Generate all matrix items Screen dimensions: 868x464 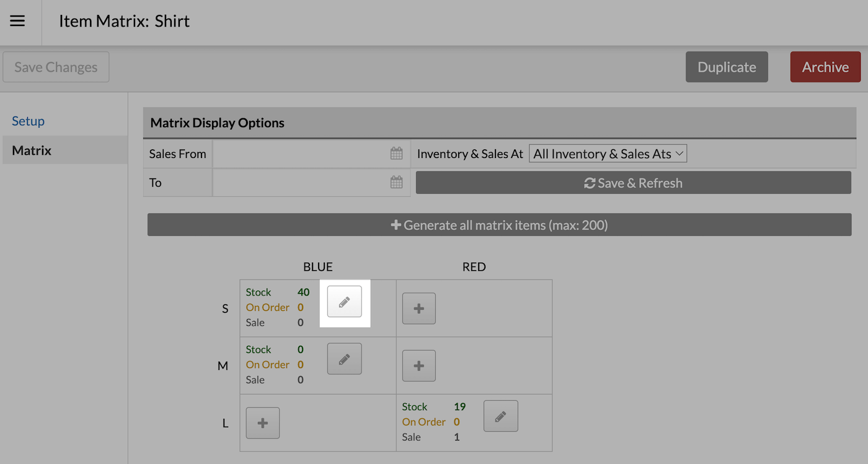(499, 225)
